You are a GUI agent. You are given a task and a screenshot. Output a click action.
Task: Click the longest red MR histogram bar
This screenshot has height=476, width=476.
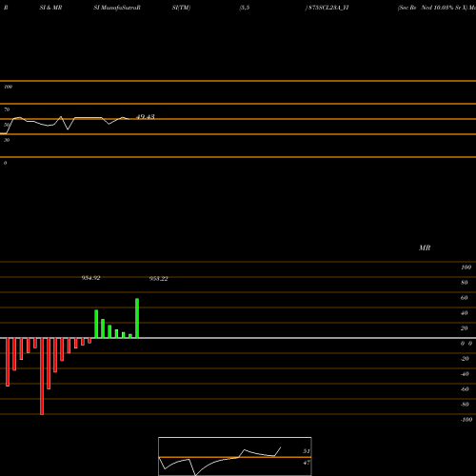[x=42, y=376]
